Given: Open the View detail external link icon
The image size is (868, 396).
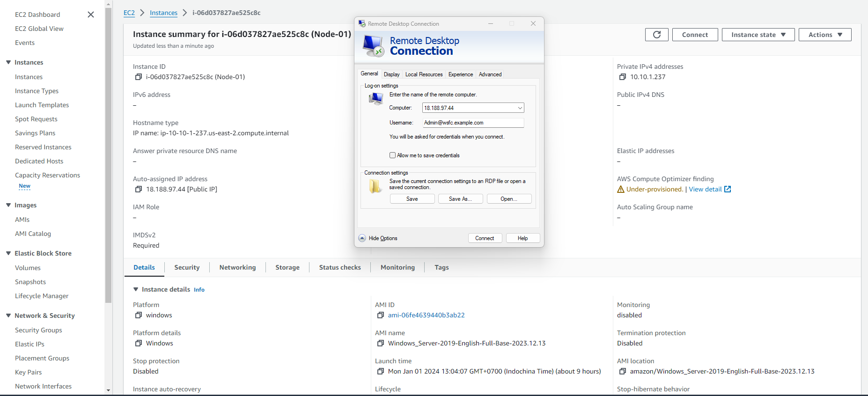Looking at the screenshot, I should (728, 189).
